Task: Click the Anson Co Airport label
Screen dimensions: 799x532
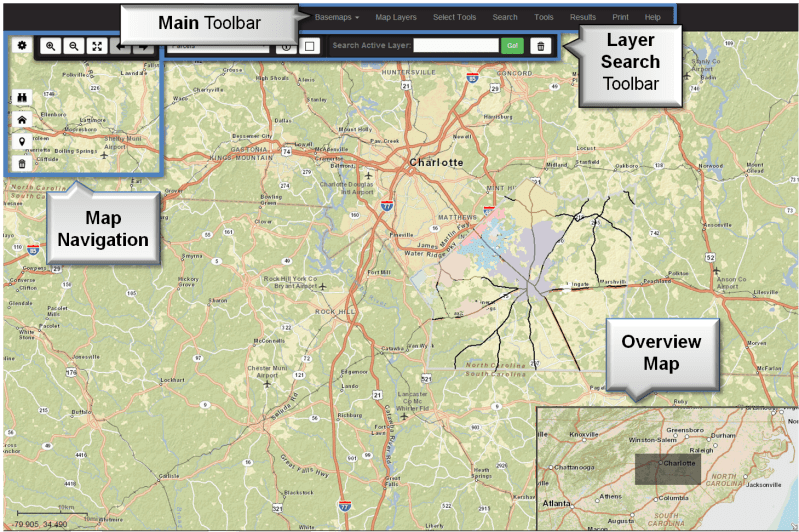Action: pos(731,283)
